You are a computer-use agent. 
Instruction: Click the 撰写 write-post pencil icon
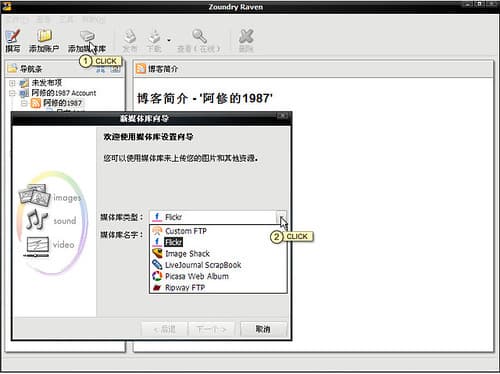[13, 36]
